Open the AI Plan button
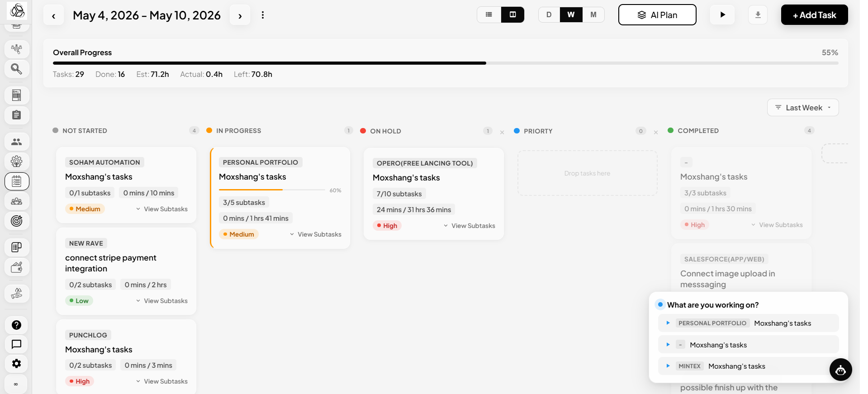Image resolution: width=868 pixels, height=394 pixels. click(657, 15)
